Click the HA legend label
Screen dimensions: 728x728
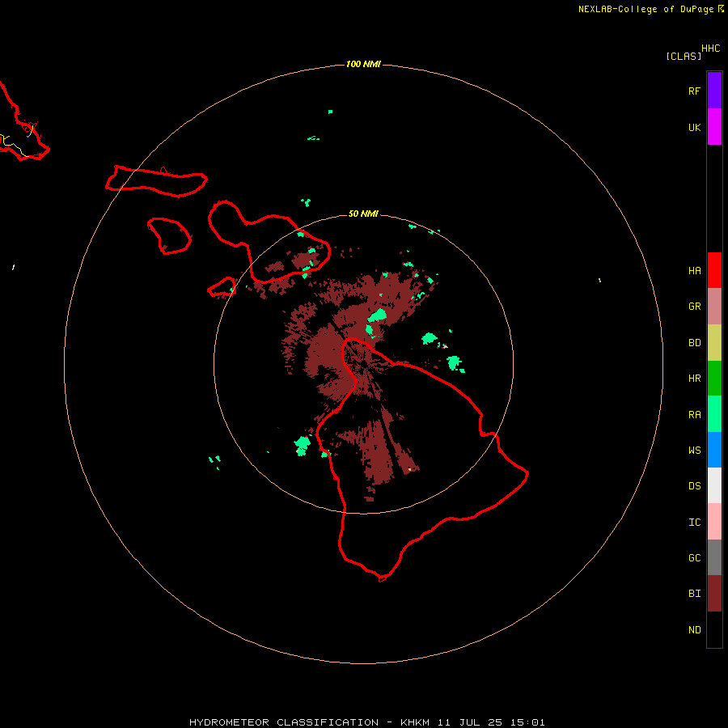[694, 271]
